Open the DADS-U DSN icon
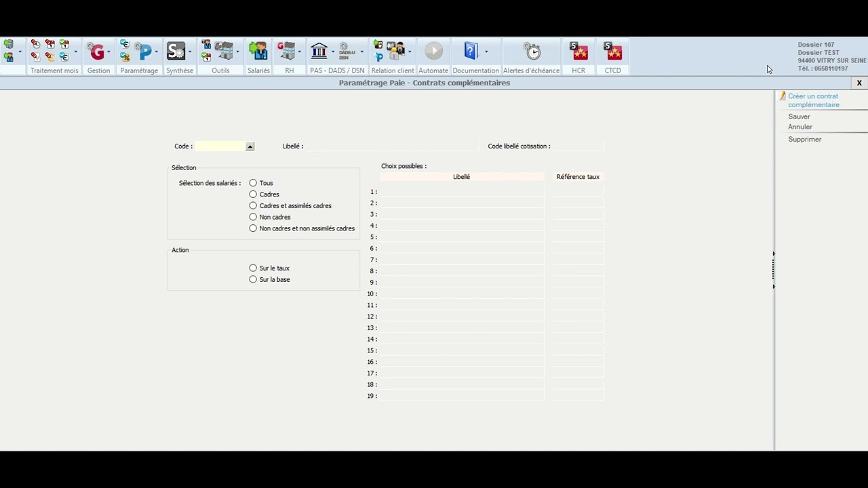Viewport: 868px width, 488px height. (347, 52)
